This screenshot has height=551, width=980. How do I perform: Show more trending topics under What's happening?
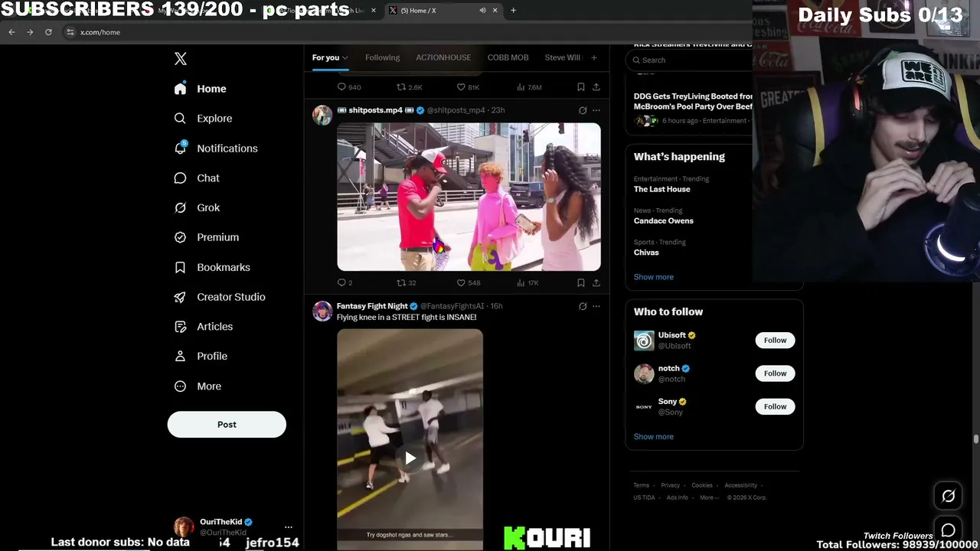pyautogui.click(x=654, y=277)
